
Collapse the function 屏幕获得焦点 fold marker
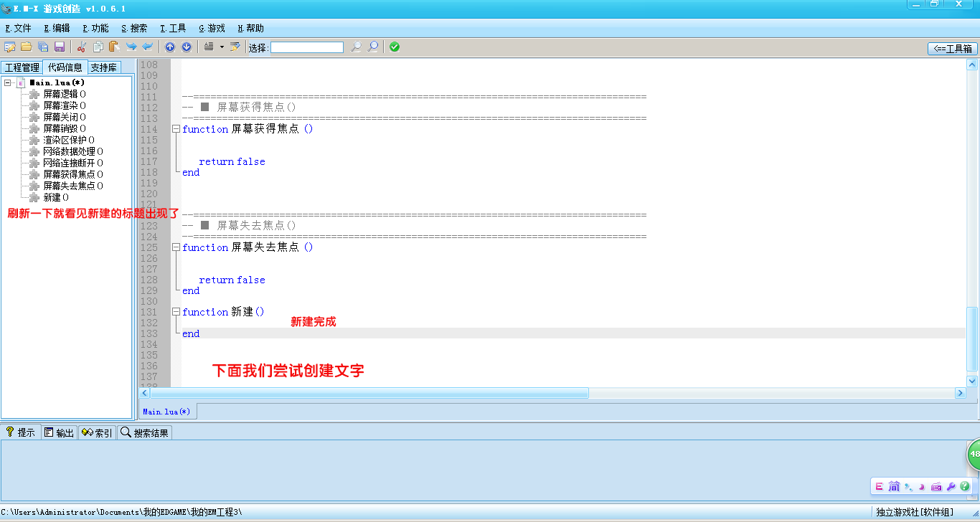tap(176, 129)
